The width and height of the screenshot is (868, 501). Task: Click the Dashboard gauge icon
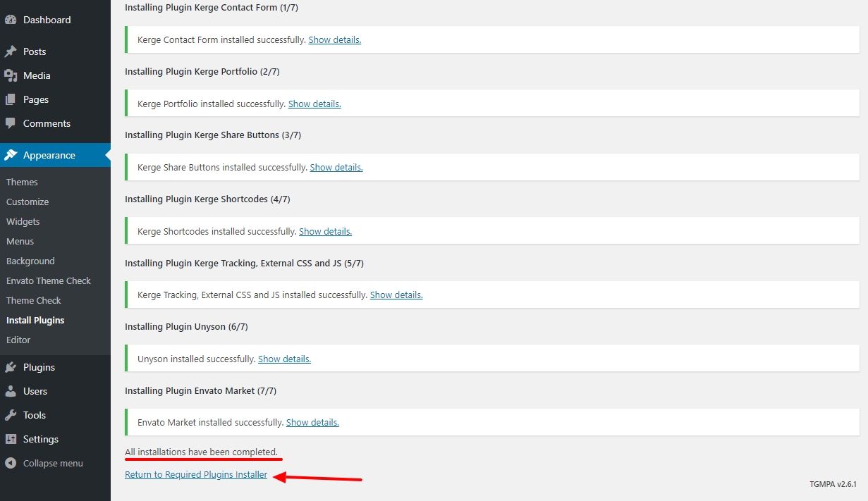(11, 20)
